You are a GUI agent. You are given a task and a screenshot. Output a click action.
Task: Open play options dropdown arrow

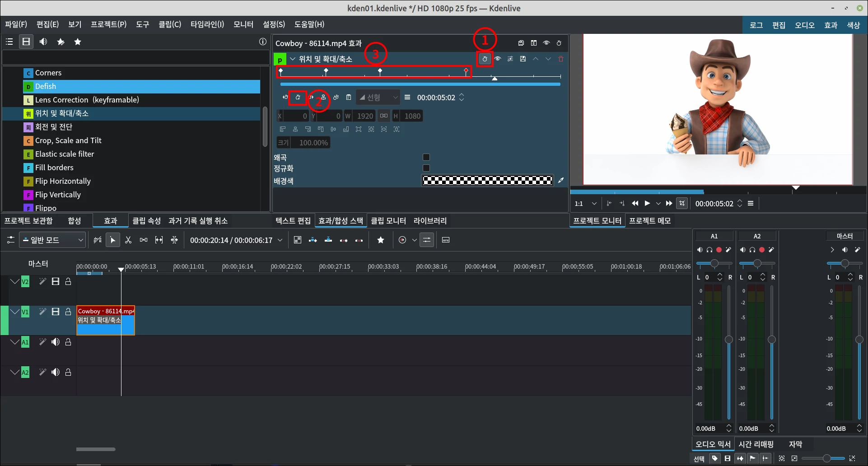(x=658, y=204)
